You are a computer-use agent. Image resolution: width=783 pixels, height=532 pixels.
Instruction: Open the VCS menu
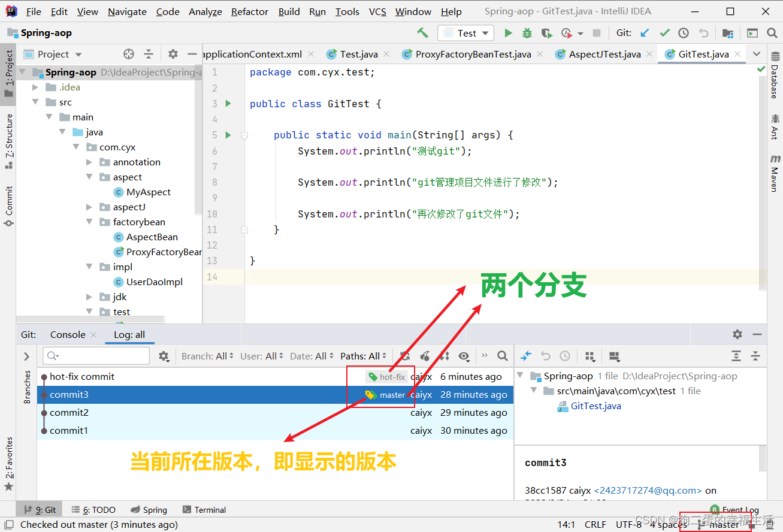377,11
